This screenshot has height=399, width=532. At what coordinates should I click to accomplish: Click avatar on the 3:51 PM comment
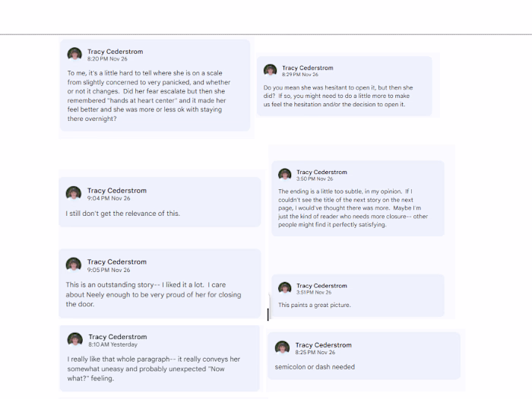285,288
